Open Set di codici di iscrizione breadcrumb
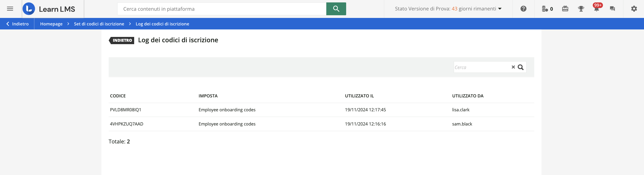The width and height of the screenshot is (644, 175). [x=99, y=24]
